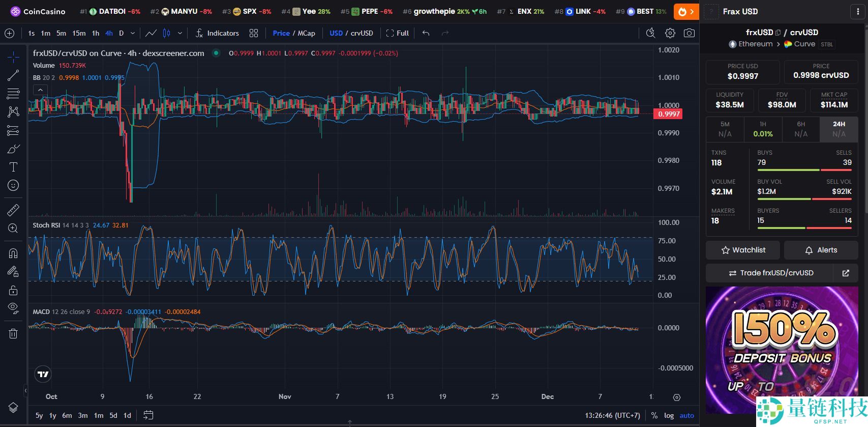Open chart settings gear

(x=670, y=33)
